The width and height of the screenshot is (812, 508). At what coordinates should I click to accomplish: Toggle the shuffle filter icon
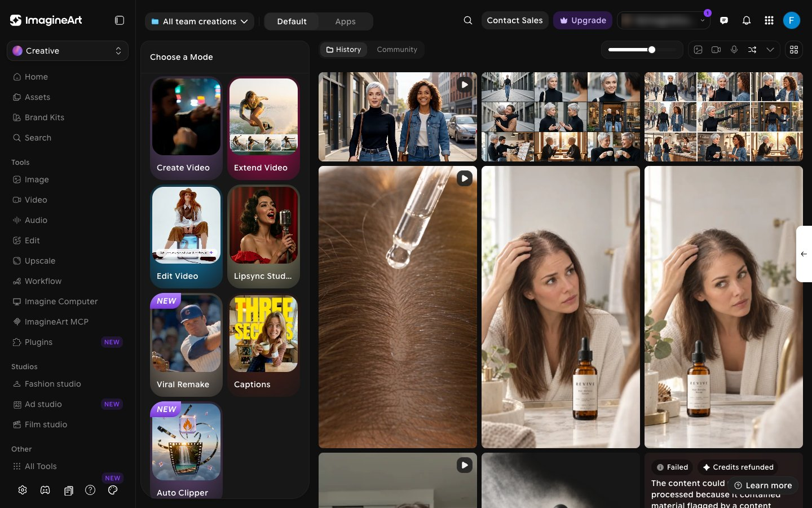pos(752,50)
